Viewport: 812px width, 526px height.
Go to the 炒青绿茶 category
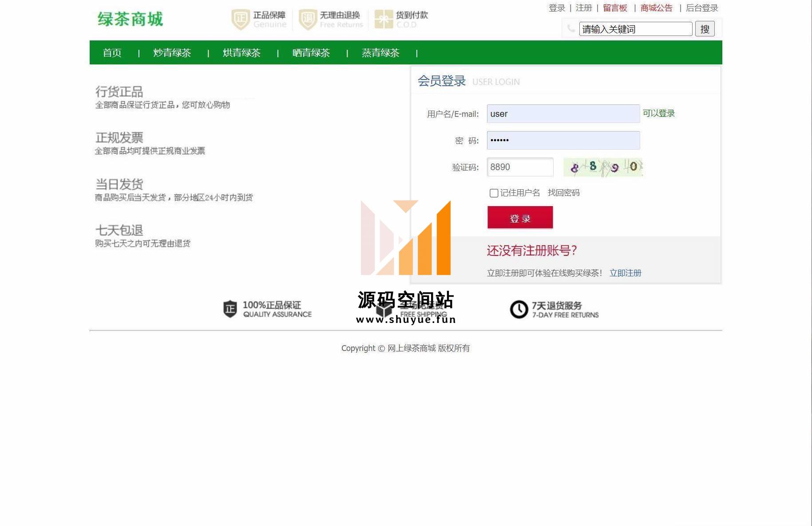click(x=172, y=53)
